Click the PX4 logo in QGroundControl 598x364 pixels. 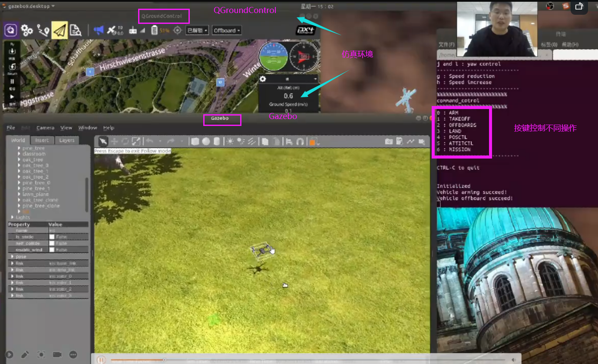point(306,30)
